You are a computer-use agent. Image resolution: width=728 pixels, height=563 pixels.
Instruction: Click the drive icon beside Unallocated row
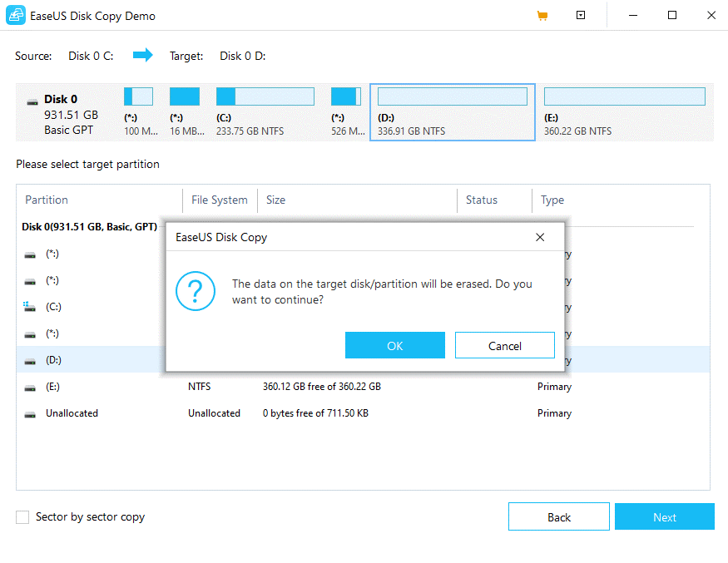[30, 414]
